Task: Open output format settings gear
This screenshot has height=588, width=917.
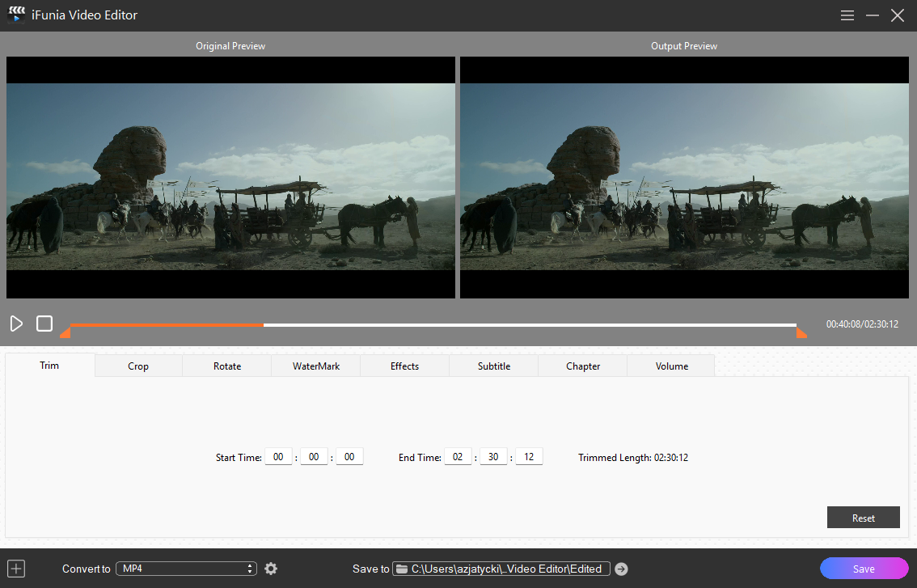Action: tap(271, 568)
